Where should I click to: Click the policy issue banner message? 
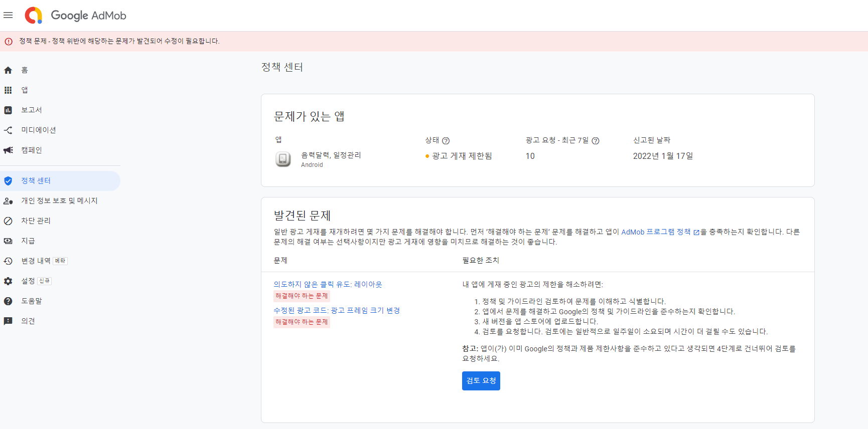[119, 41]
